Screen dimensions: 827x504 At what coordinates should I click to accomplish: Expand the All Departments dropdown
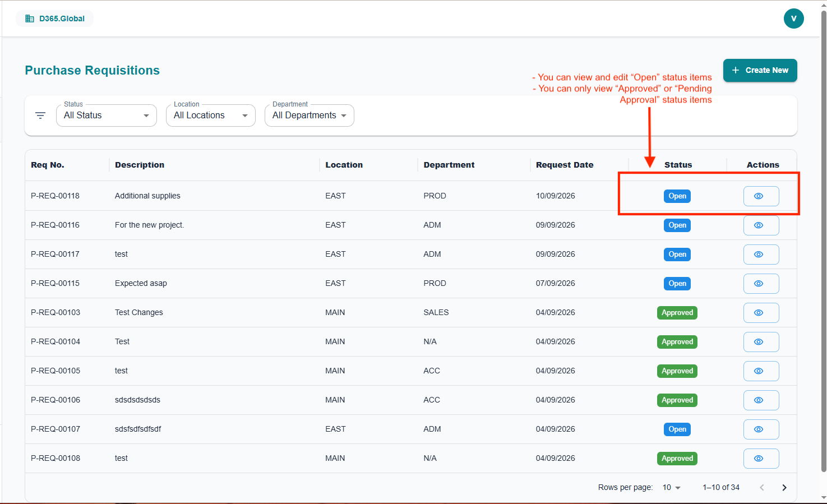click(x=309, y=115)
